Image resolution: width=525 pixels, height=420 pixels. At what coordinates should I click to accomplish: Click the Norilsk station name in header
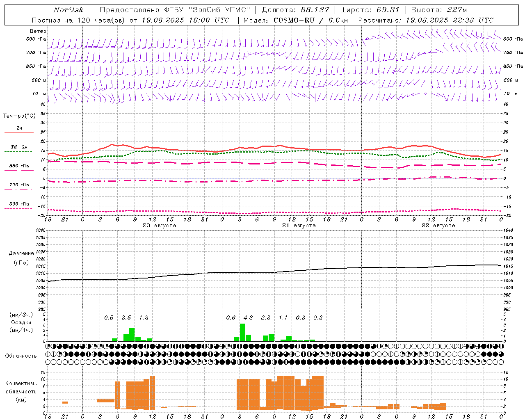[68, 10]
